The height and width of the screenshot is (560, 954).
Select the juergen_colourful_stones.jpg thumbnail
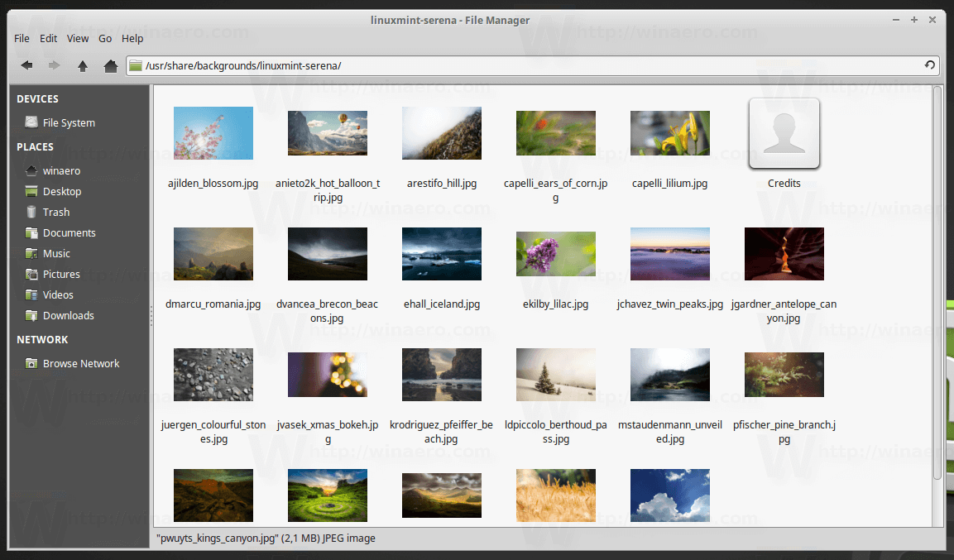[213, 375]
